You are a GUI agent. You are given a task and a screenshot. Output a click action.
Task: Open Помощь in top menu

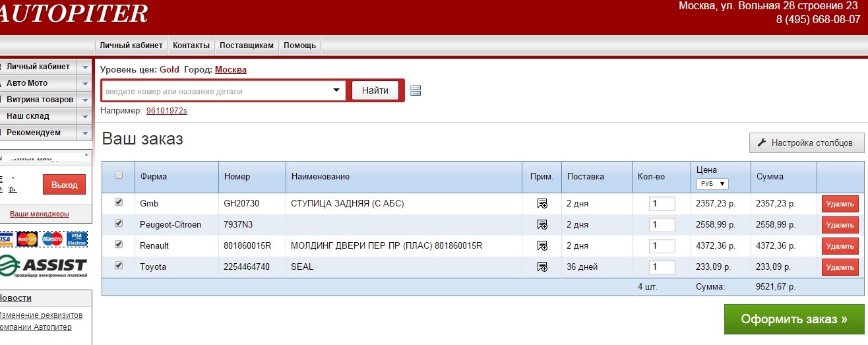[x=300, y=46]
